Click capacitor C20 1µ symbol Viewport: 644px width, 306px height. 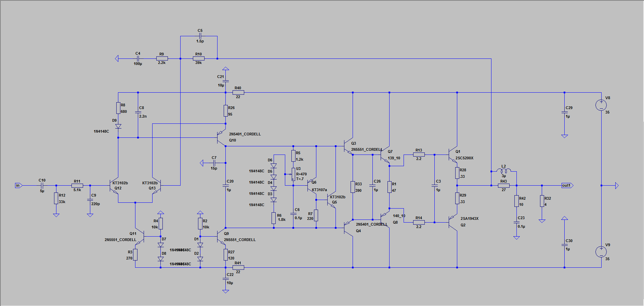[226, 186]
